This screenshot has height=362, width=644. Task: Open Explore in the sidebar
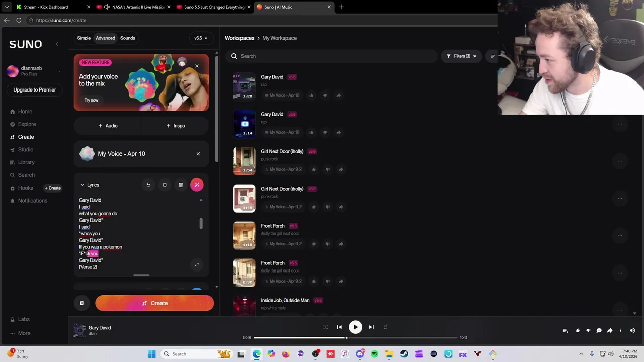[27, 124]
